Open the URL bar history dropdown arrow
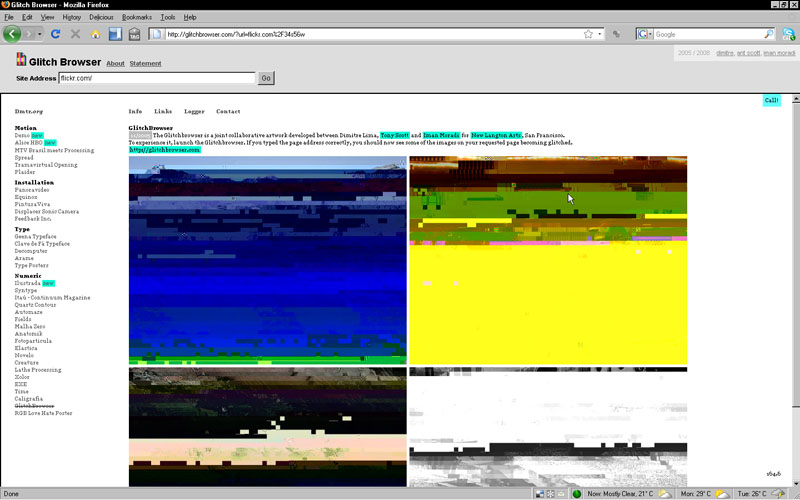This screenshot has height=500, width=800. (599, 34)
